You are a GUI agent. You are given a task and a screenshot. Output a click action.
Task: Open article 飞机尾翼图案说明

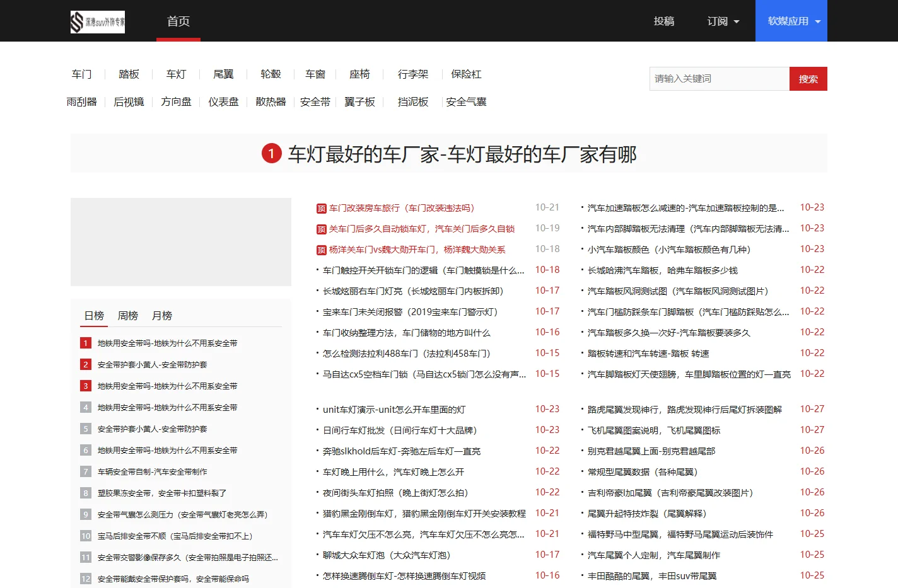654,430
